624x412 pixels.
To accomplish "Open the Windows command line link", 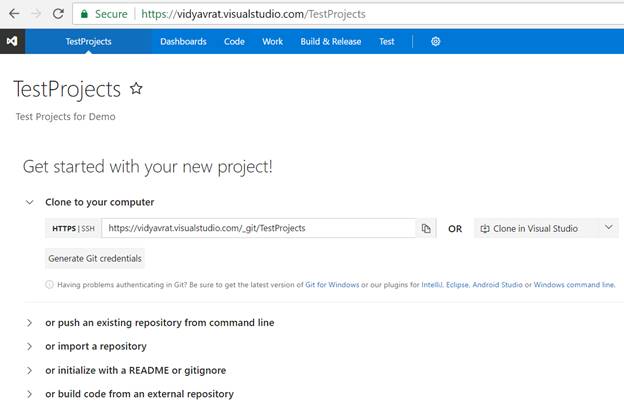I will click(x=574, y=285).
